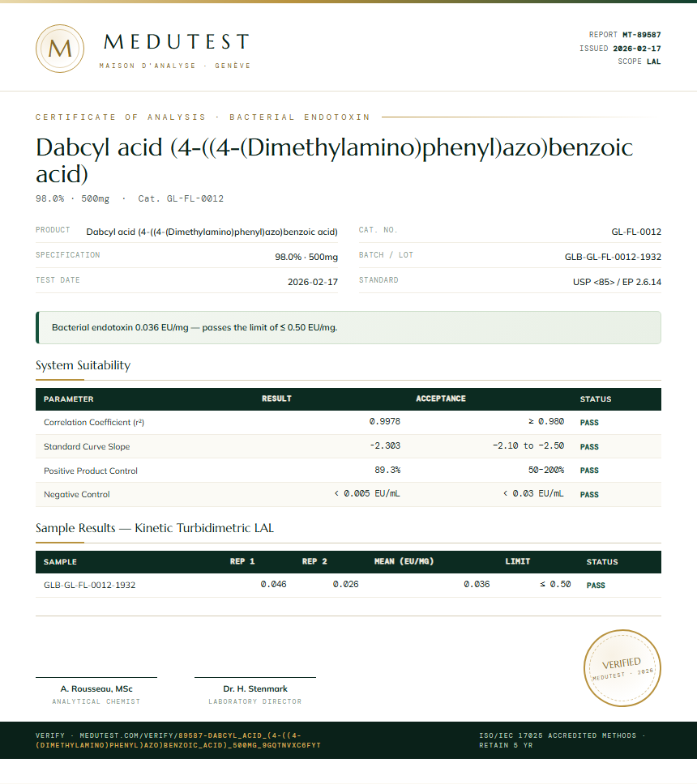Click Certificate of Analysis Bacterial Endotoxin label
The width and height of the screenshot is (697, 784).
(203, 117)
